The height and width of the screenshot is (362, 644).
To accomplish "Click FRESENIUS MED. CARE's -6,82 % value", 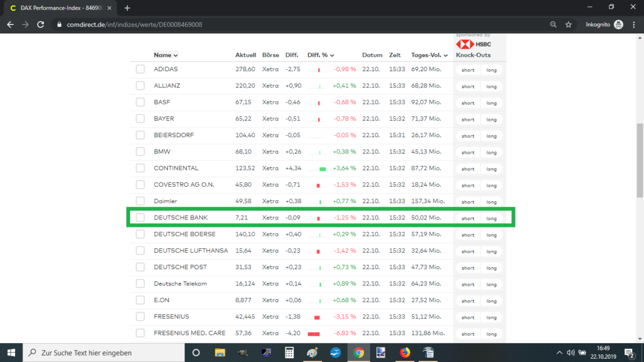I will click(x=345, y=333).
